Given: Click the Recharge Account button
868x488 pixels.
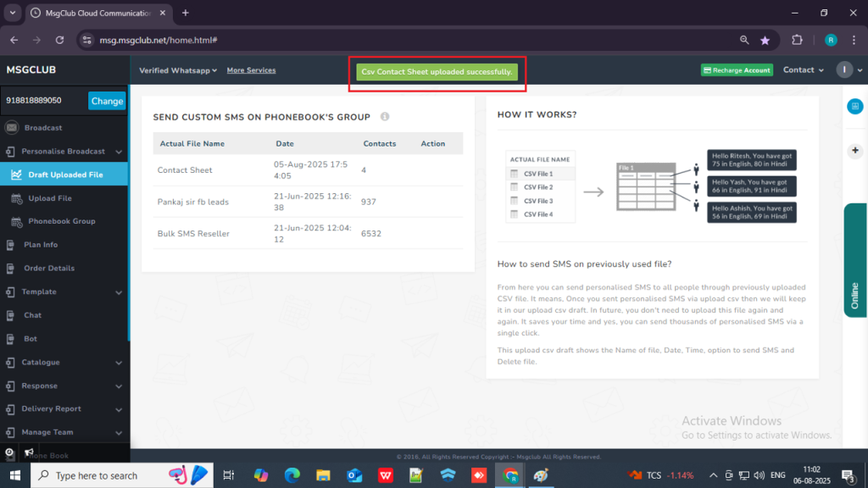Looking at the screenshot, I should click(x=737, y=70).
